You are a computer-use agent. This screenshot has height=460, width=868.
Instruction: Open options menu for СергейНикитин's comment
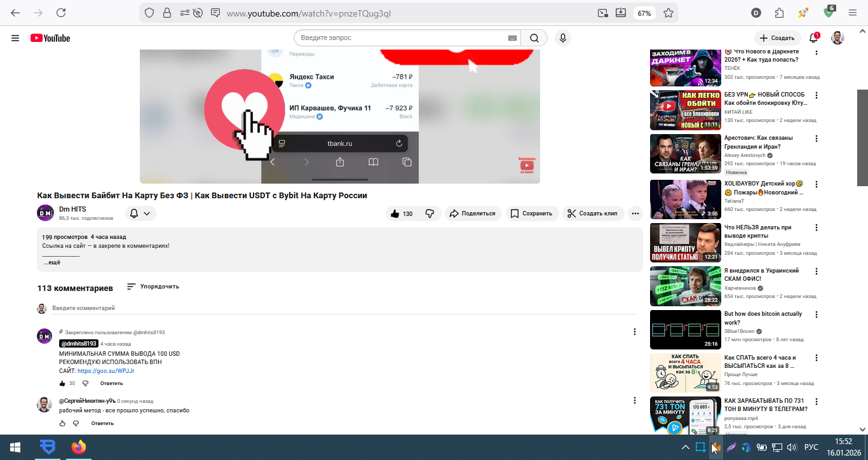pos(634,400)
